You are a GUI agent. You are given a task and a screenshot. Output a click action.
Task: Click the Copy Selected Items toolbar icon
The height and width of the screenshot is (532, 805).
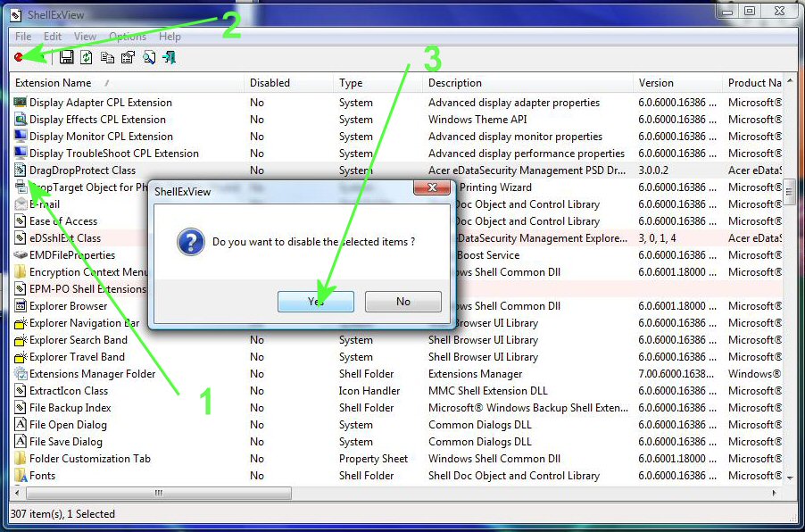click(107, 57)
